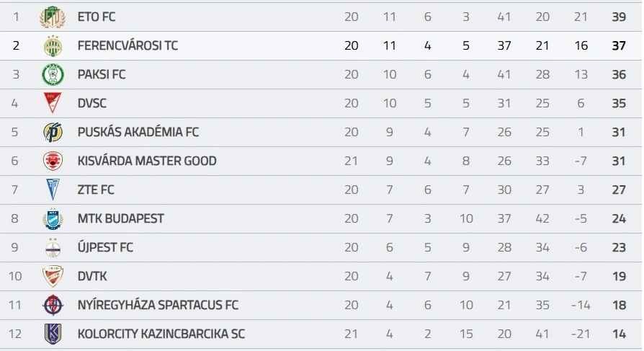Open the PUSKÁS AKADÉMIA FC team link
The height and width of the screenshot is (351, 644).
(x=138, y=132)
